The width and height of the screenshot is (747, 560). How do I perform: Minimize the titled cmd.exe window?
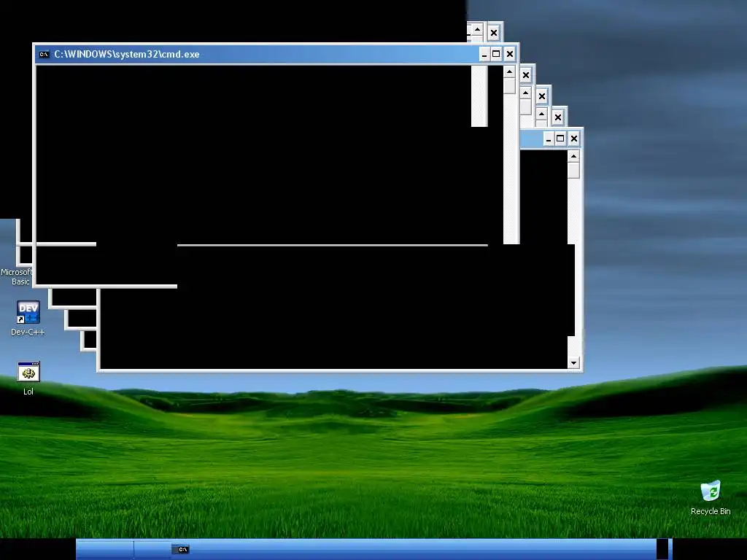click(484, 54)
